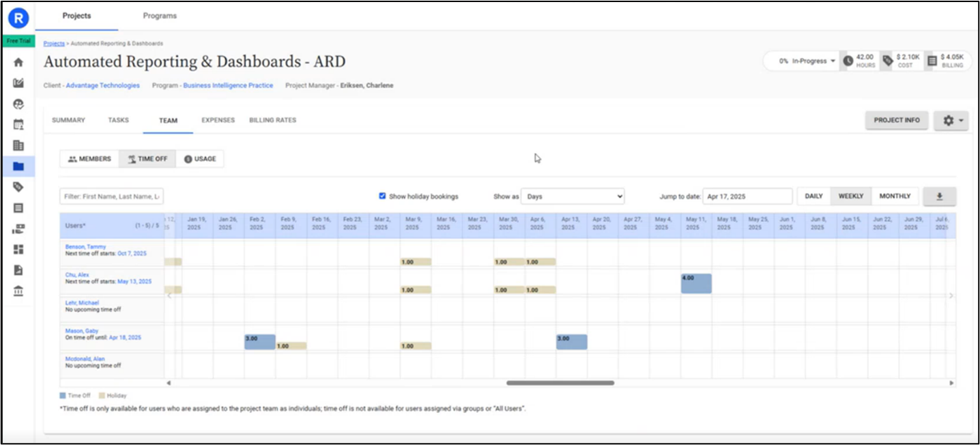Viewport: 980px width, 445px height.
Task: Click the buildings icon in the sidebar
Action: pos(18,145)
